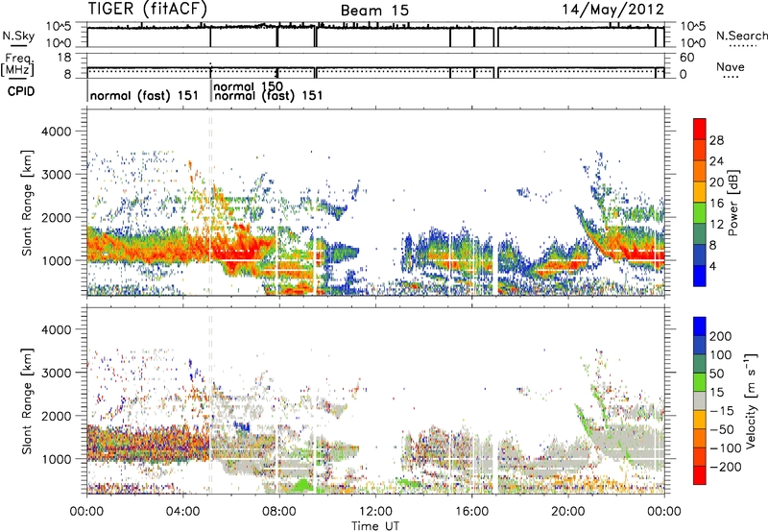
Task: Click the 'Time UT' axis label
Action: (375, 525)
